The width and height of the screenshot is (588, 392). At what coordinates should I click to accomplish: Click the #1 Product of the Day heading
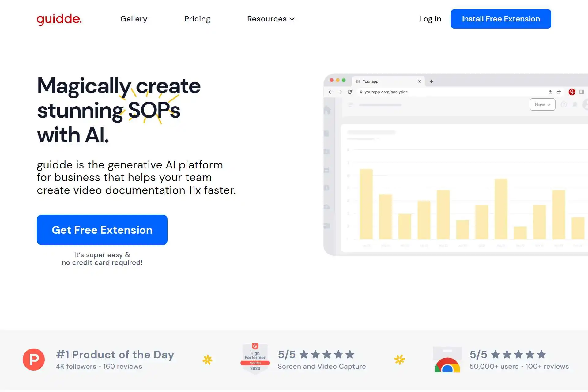115,355
